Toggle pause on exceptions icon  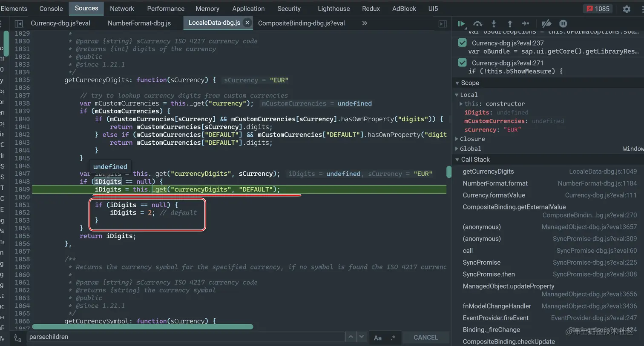click(563, 24)
